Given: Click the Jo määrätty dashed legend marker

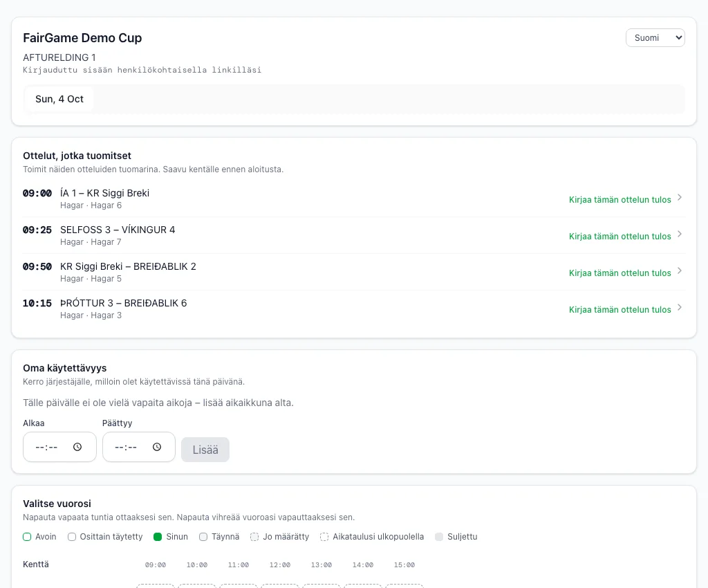Looking at the screenshot, I should pyautogui.click(x=254, y=537).
